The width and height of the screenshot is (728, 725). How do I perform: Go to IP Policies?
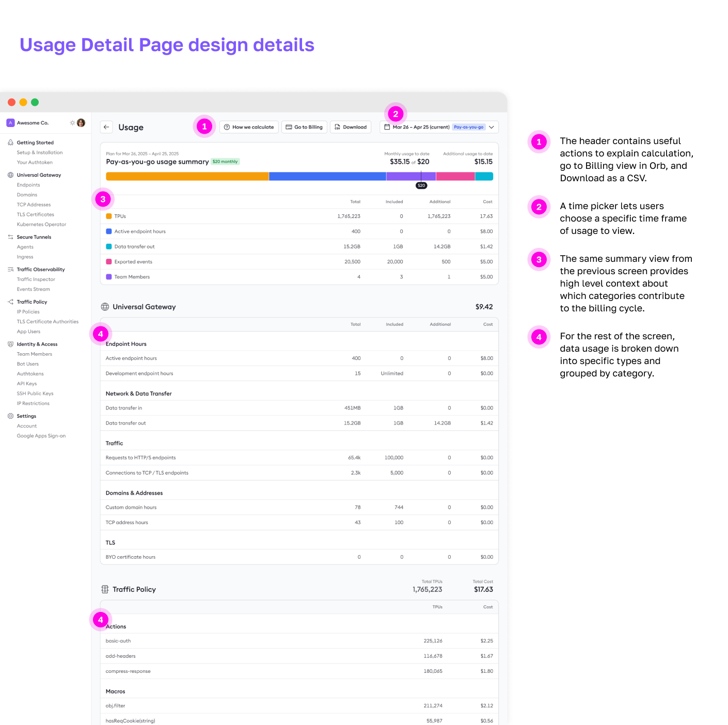pyautogui.click(x=28, y=312)
